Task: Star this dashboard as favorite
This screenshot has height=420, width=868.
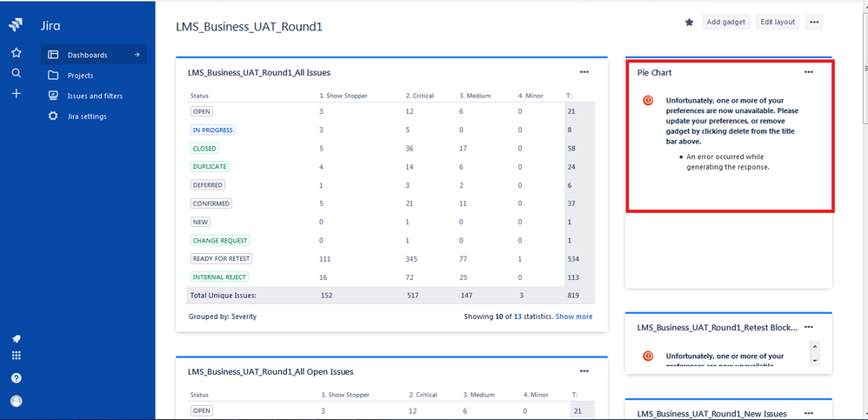Action: 689,22
